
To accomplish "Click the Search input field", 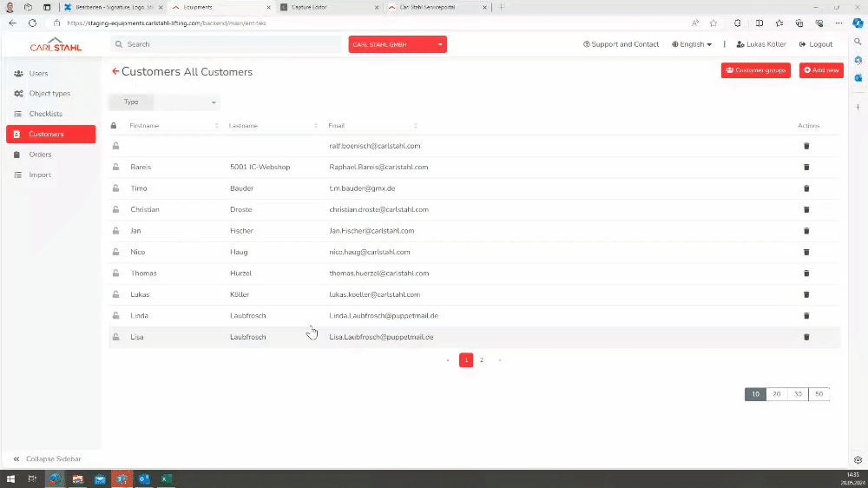I will (226, 44).
